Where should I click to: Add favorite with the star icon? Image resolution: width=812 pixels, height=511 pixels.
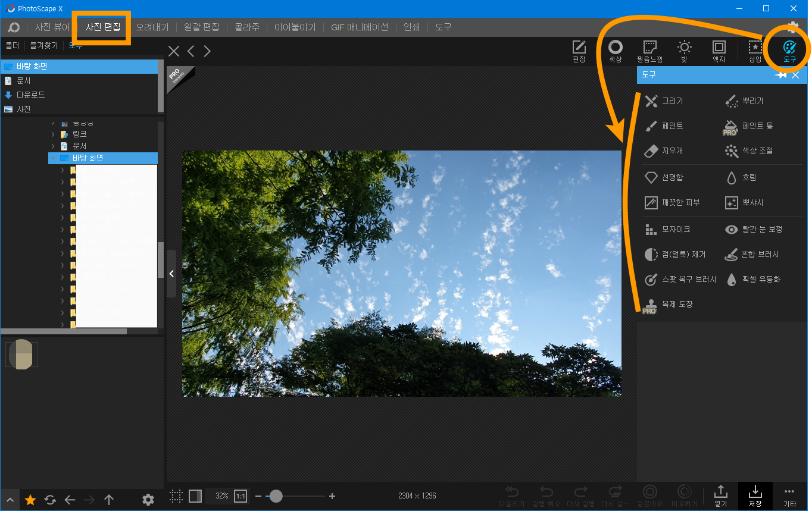point(30,500)
